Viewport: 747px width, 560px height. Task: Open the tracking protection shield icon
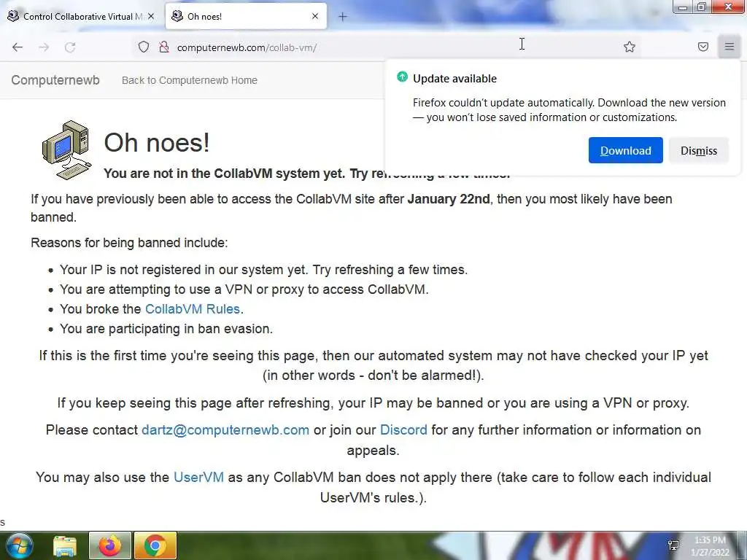(144, 47)
